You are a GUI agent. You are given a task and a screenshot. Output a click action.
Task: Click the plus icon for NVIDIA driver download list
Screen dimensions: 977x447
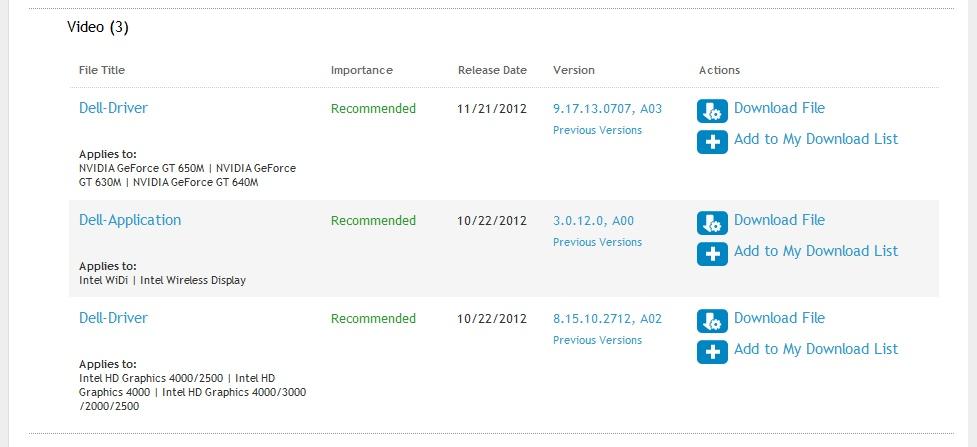[712, 142]
